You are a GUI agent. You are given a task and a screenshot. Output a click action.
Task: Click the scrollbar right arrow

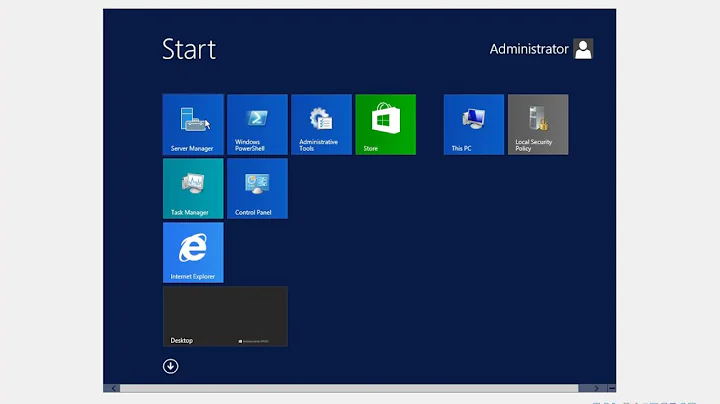tap(596, 388)
